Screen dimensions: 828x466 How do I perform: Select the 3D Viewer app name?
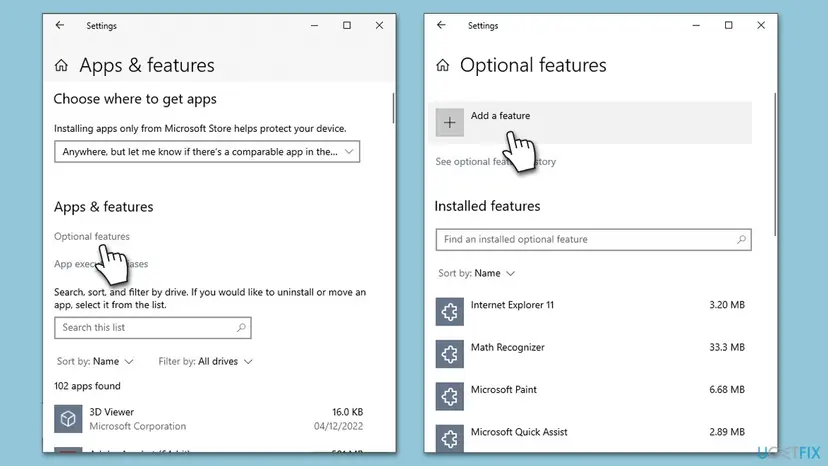111,412
